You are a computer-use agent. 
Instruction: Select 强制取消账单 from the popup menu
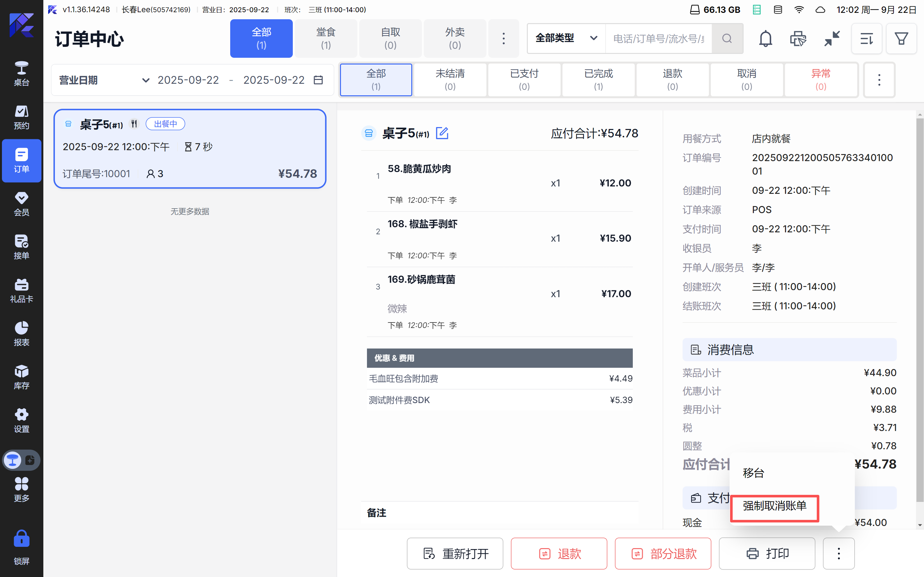pos(774,506)
